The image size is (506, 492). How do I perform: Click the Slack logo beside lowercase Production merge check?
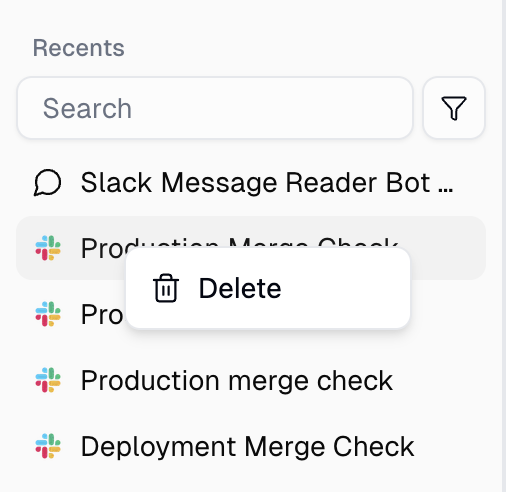point(48,380)
